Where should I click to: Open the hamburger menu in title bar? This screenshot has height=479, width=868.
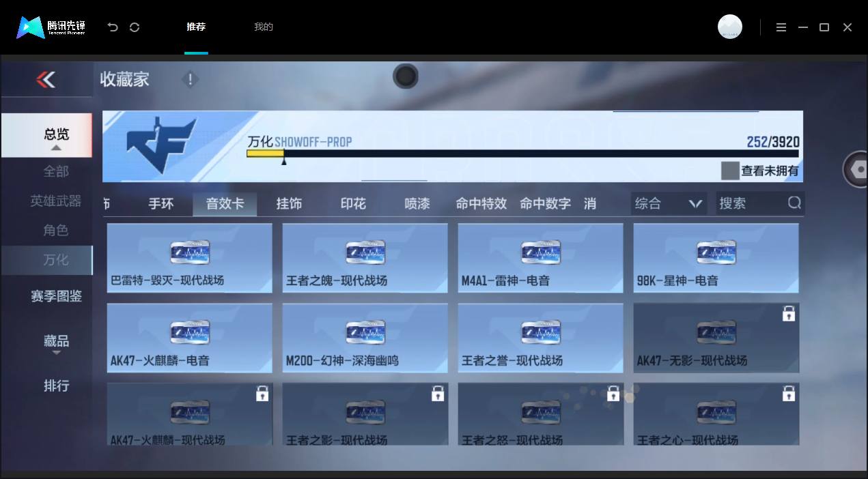coord(781,27)
